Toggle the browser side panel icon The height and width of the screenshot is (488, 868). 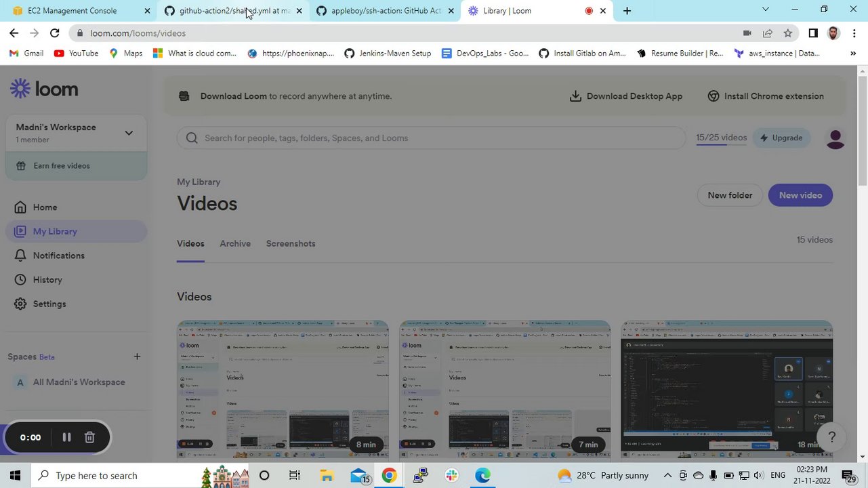pyautogui.click(x=813, y=33)
